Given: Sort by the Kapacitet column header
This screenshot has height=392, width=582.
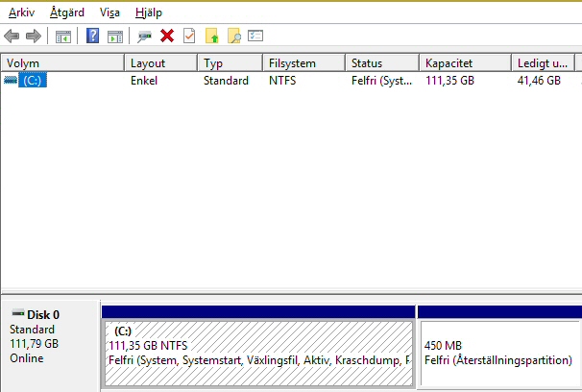Looking at the screenshot, I should (x=465, y=63).
